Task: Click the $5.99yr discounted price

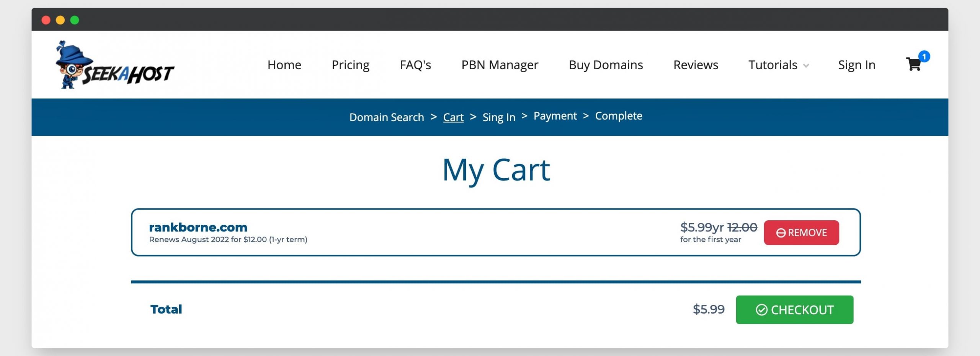Action: coord(702,227)
